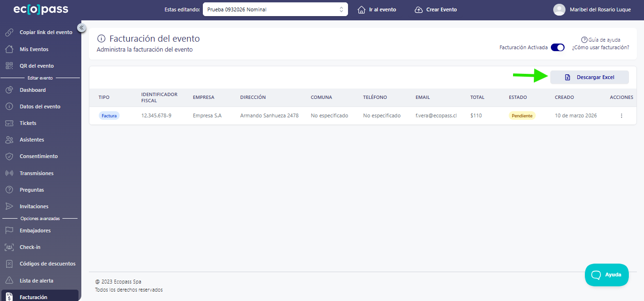Click the invoice icon beside Facturación
The height and width of the screenshot is (301, 644).
[9, 297]
